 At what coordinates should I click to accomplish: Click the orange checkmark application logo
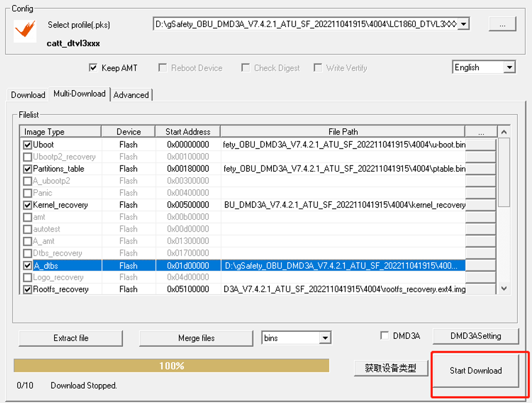point(25,30)
